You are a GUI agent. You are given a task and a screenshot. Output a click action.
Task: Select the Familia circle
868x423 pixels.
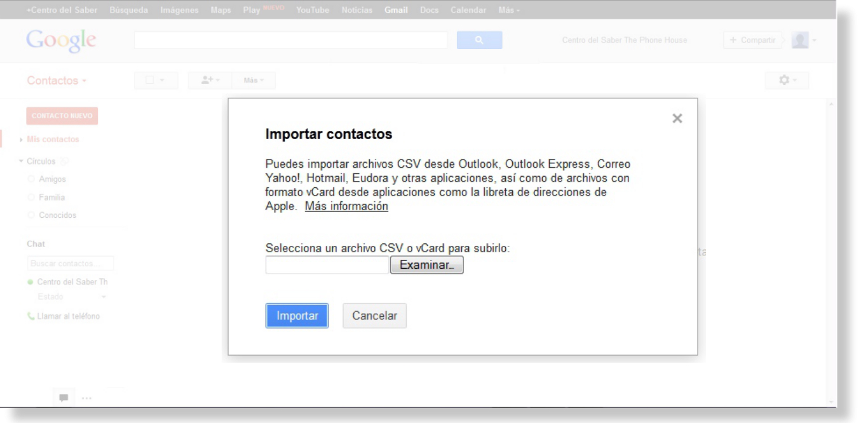(x=52, y=198)
